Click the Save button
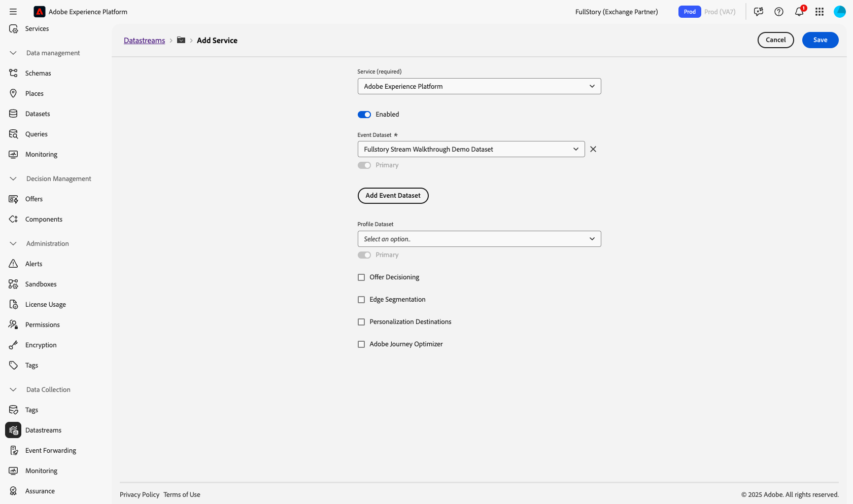This screenshot has height=504, width=853. coord(820,40)
